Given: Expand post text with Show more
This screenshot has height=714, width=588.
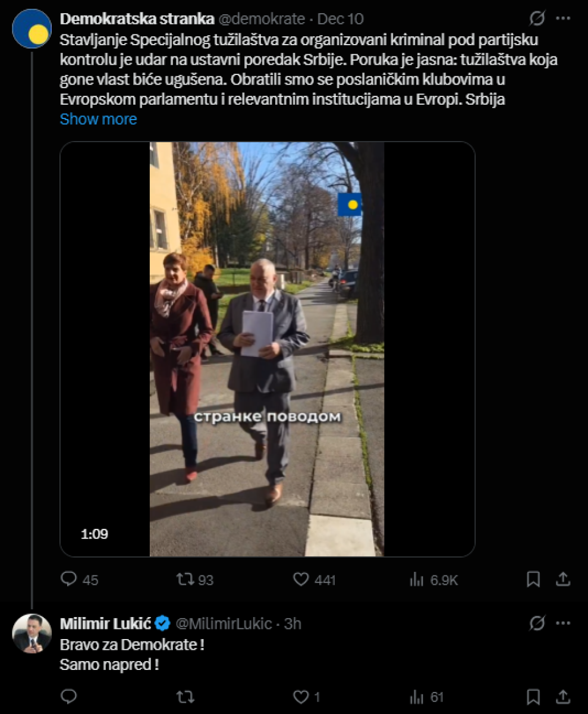Looking at the screenshot, I should [x=98, y=119].
